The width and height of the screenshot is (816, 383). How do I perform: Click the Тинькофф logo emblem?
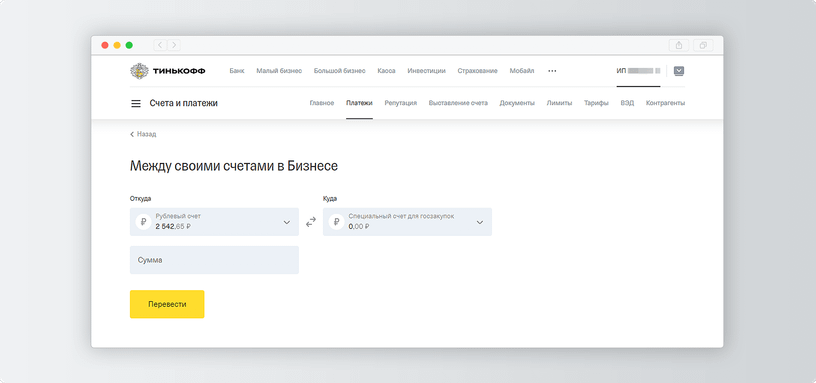click(x=139, y=71)
